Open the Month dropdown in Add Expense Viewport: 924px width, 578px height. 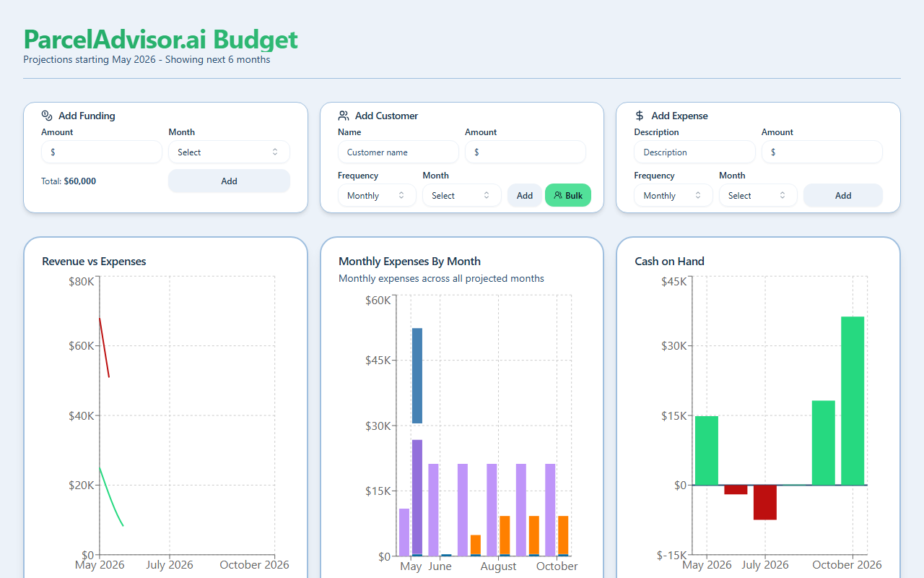(758, 196)
